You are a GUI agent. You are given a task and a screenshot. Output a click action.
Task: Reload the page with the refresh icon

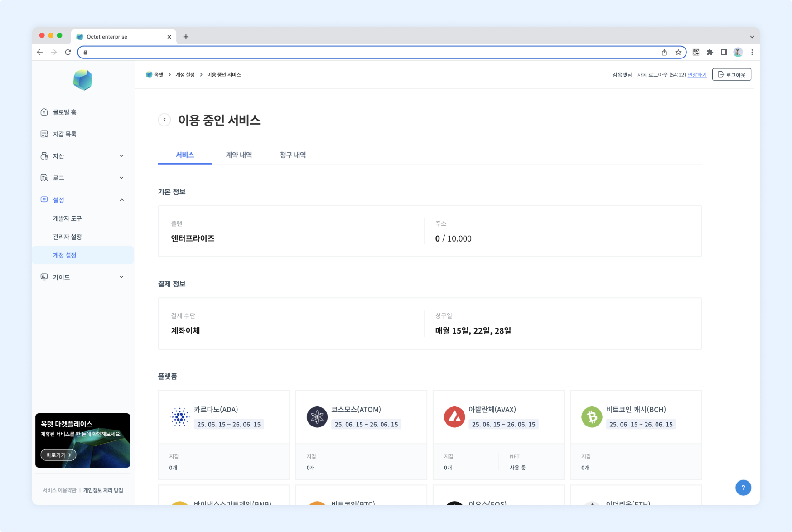coord(68,52)
